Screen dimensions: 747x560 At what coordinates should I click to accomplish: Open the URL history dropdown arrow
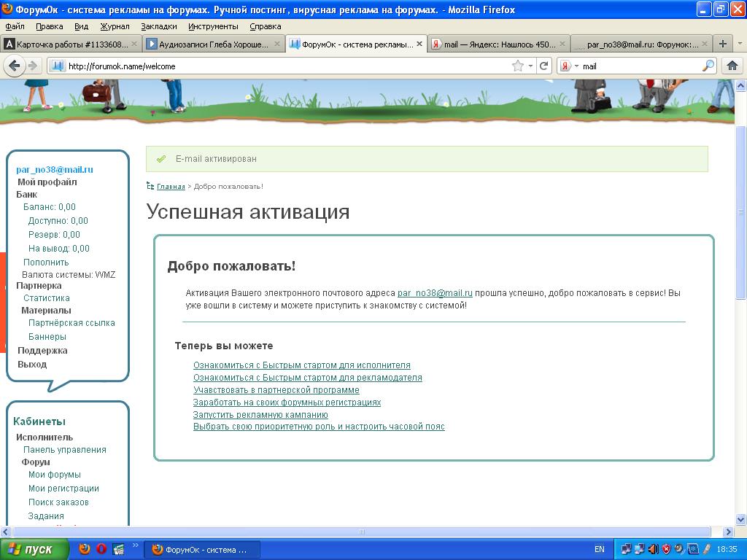pos(530,66)
